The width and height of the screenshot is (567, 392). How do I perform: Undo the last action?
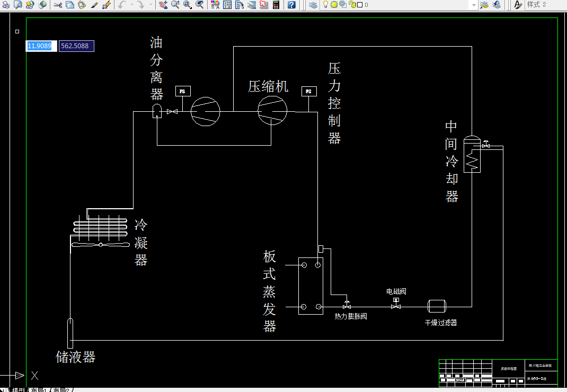(122, 5)
